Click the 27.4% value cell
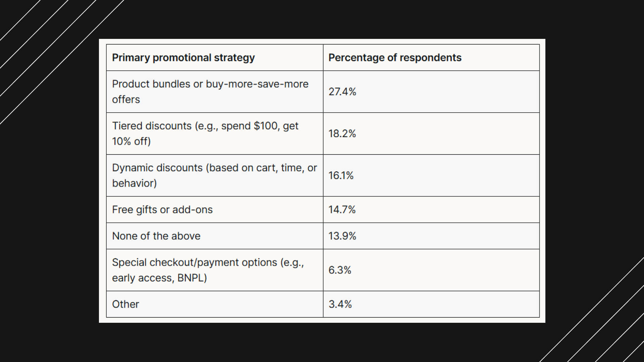 (342, 92)
